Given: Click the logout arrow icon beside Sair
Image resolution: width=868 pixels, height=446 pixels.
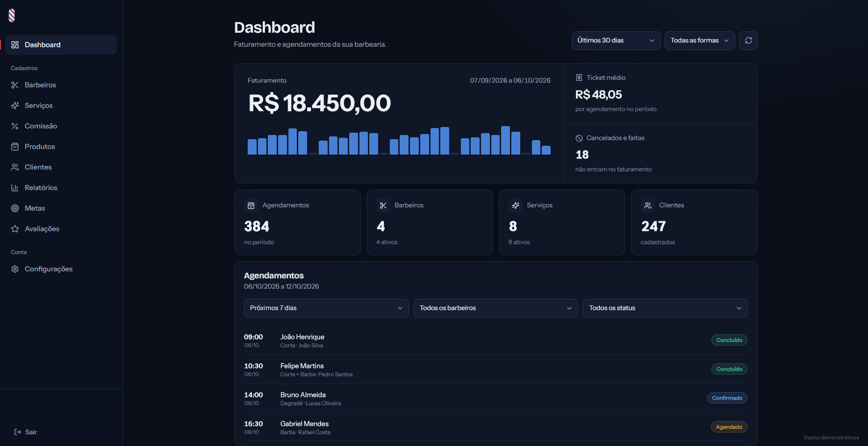Looking at the screenshot, I should coord(18,432).
